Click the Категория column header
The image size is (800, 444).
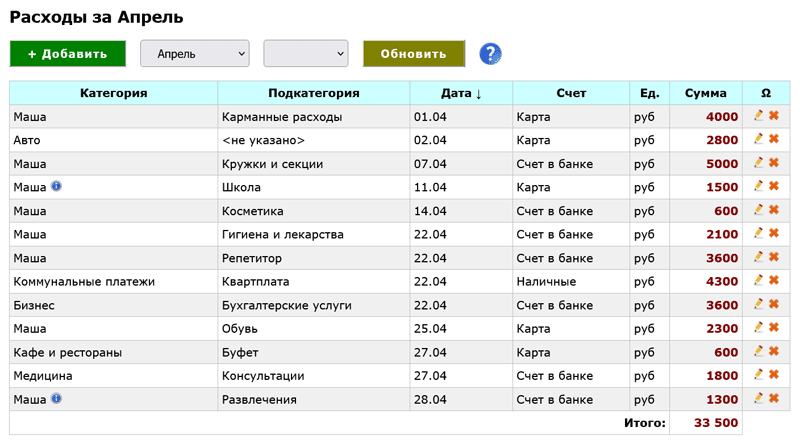113,93
